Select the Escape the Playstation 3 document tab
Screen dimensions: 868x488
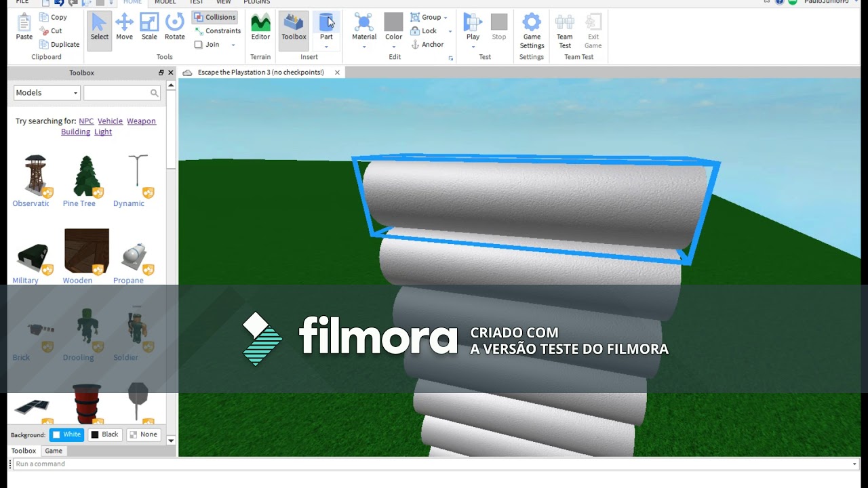click(x=261, y=73)
